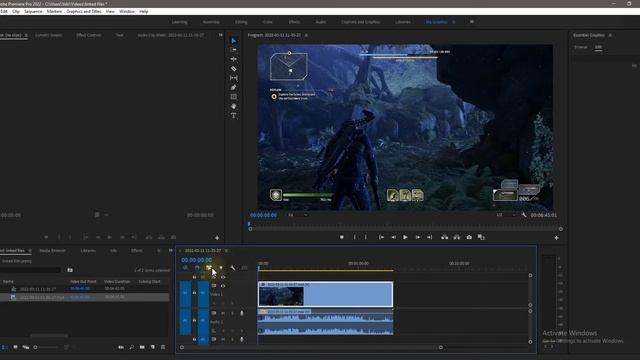Open the Window menu

[x=127, y=11]
